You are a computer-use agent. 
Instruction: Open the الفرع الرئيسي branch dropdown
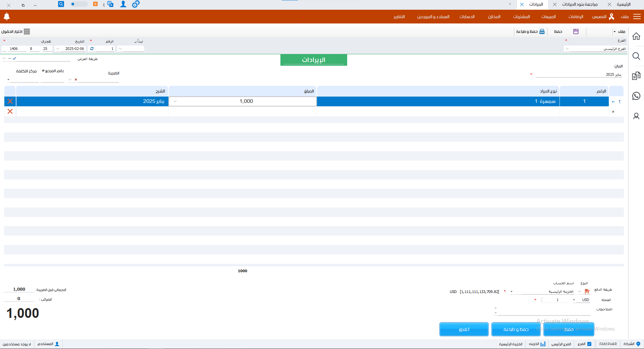tap(567, 49)
